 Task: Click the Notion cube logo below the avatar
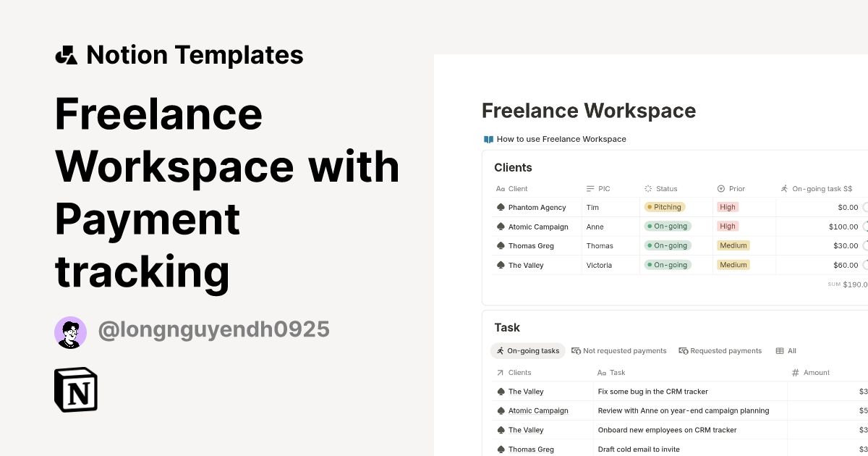(x=75, y=389)
